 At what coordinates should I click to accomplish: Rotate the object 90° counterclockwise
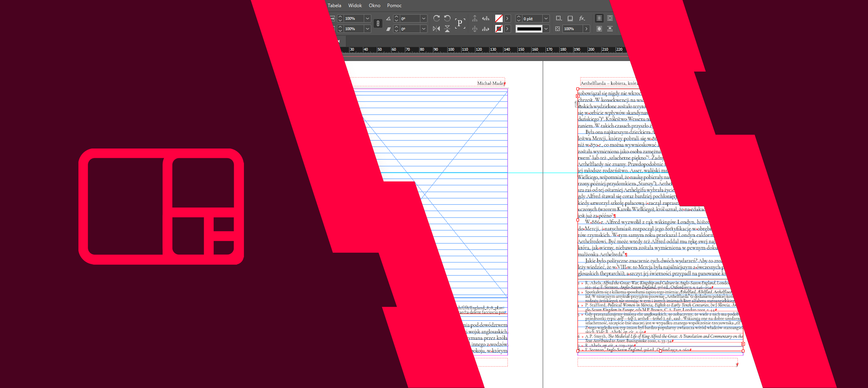coord(447,18)
